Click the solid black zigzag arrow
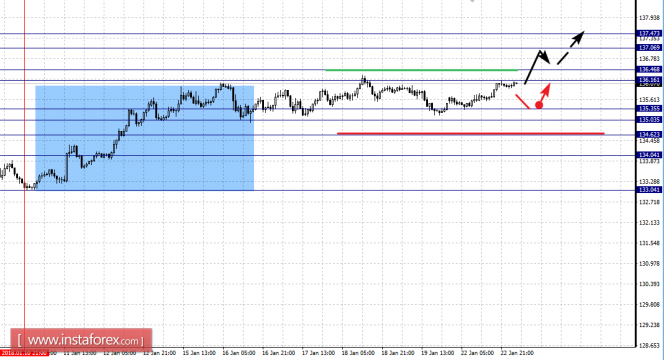Image resolution: width=664 pixels, height=360 pixels. [537, 67]
